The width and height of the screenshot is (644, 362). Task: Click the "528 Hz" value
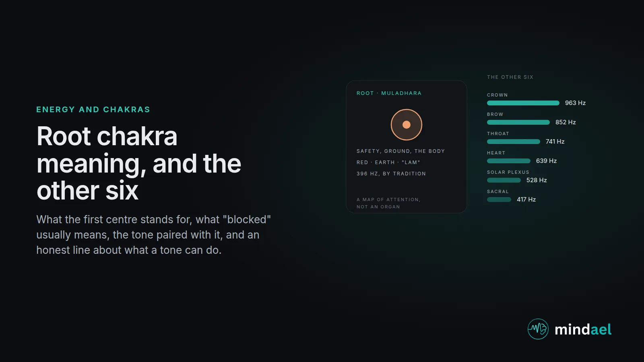(x=537, y=180)
